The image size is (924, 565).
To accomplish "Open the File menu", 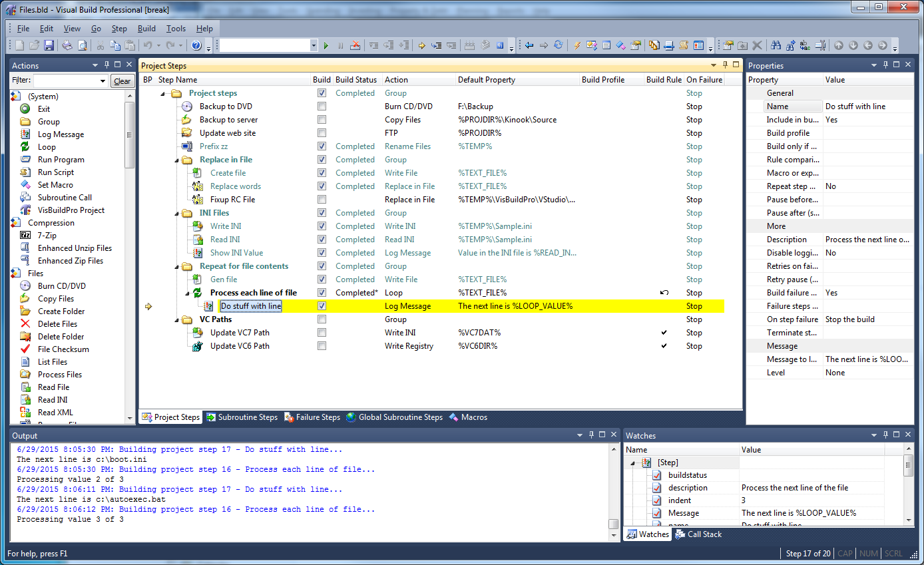I will 23,29.
